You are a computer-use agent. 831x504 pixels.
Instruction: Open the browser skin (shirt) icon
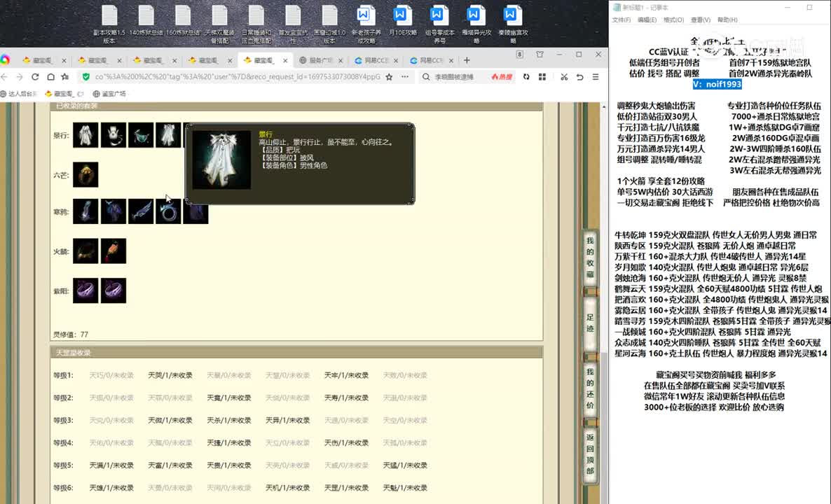click(x=540, y=55)
